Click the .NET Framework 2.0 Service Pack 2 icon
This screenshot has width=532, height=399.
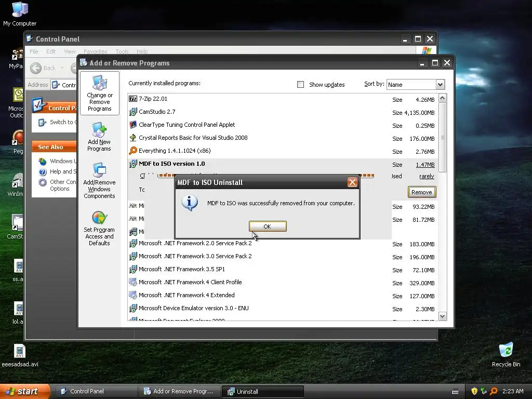[x=133, y=244]
